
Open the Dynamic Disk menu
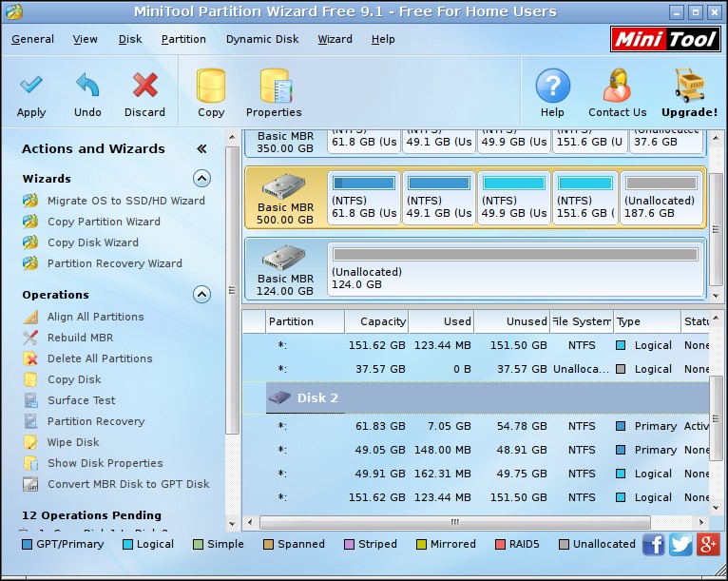(262, 40)
